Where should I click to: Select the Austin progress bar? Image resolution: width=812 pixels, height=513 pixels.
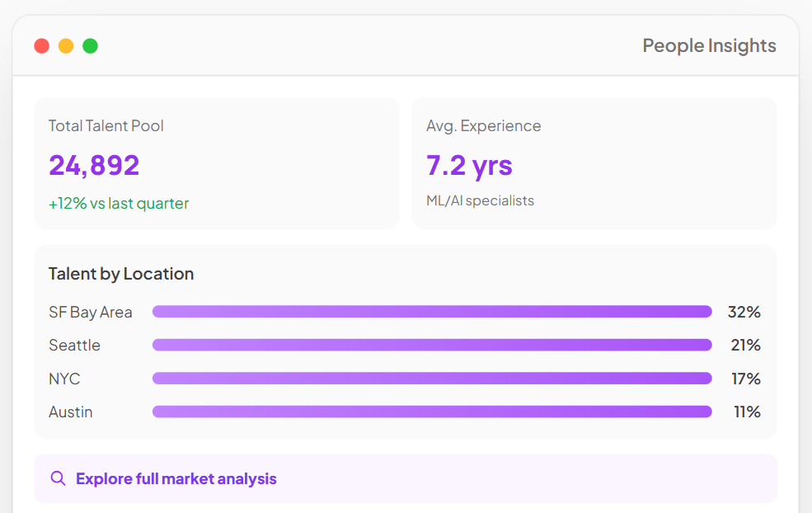click(x=432, y=412)
